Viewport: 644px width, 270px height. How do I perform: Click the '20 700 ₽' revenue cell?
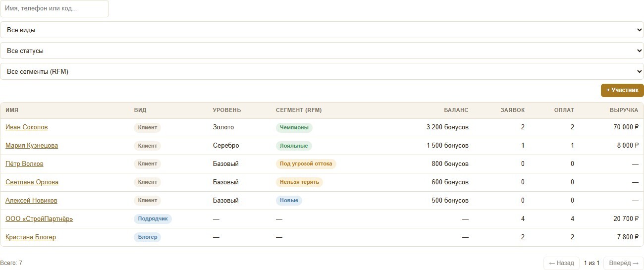click(626, 219)
